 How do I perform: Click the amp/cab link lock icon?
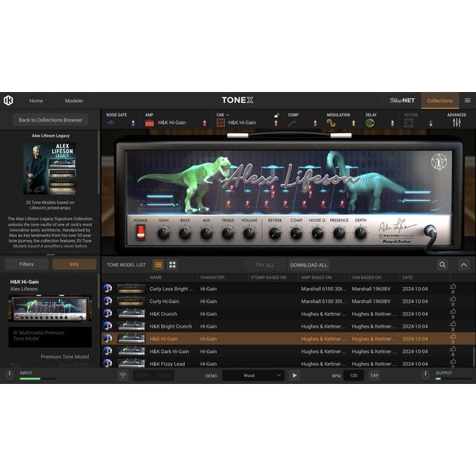(277, 115)
